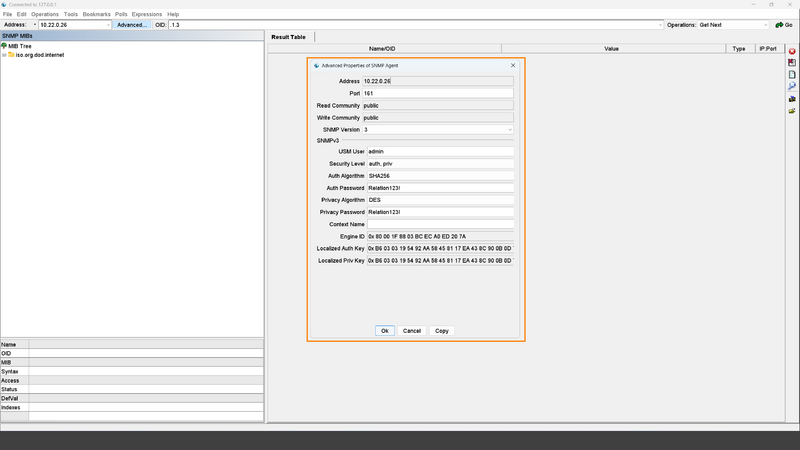Click the empty Context Name field
The image size is (800, 450).
(x=440, y=224)
